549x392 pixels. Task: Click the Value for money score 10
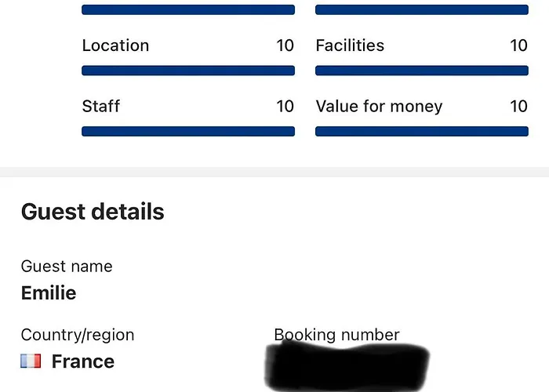[518, 107]
